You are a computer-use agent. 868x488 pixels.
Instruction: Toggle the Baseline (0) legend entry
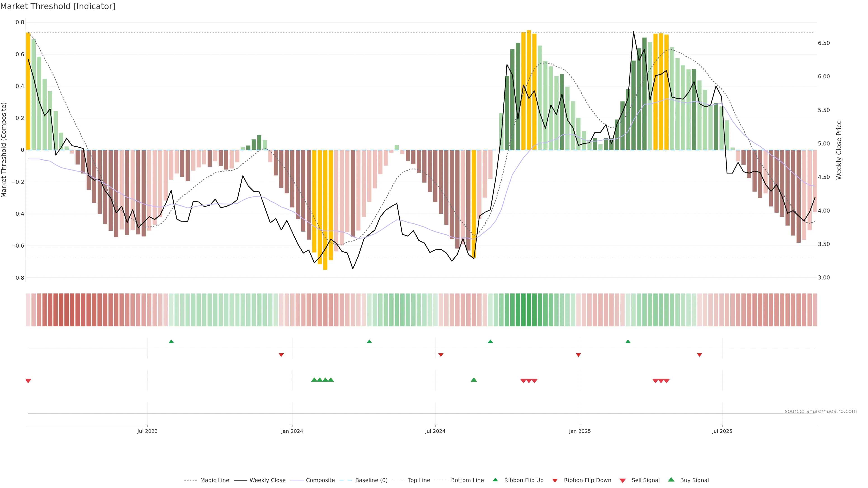coord(371,480)
